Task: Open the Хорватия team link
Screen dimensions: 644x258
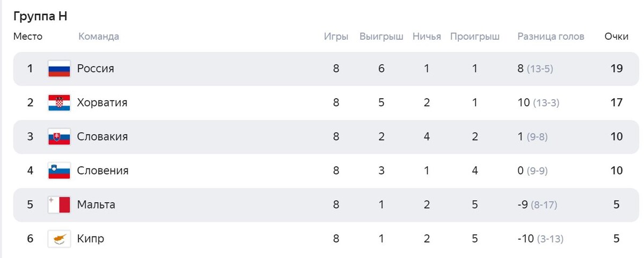Action: tap(103, 102)
